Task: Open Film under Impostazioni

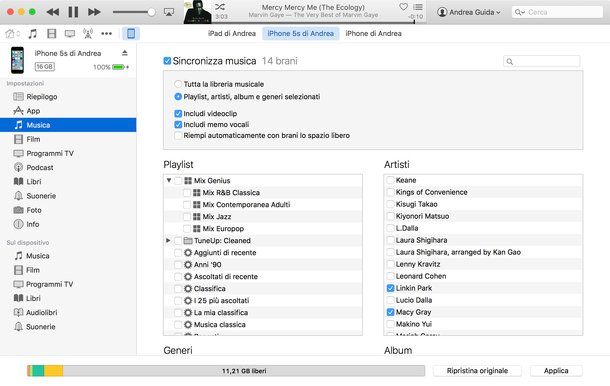Action: tap(68, 139)
